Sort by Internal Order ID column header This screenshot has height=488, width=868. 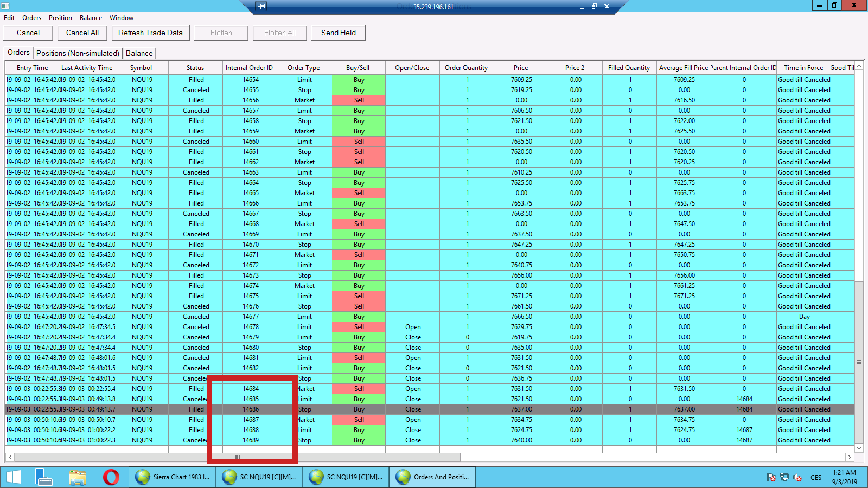point(250,68)
